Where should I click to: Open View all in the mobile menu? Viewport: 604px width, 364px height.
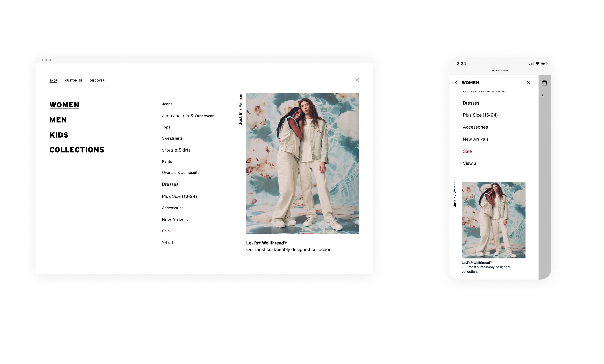click(x=470, y=163)
